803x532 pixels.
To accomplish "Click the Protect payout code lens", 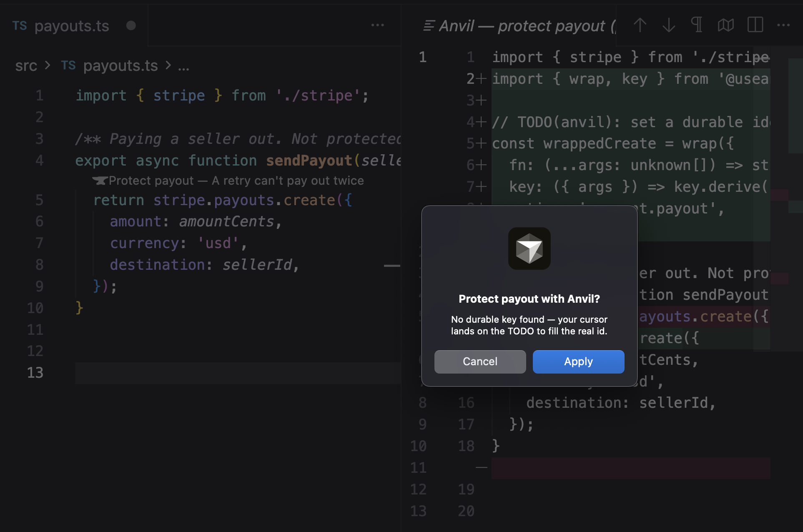I will 236,181.
